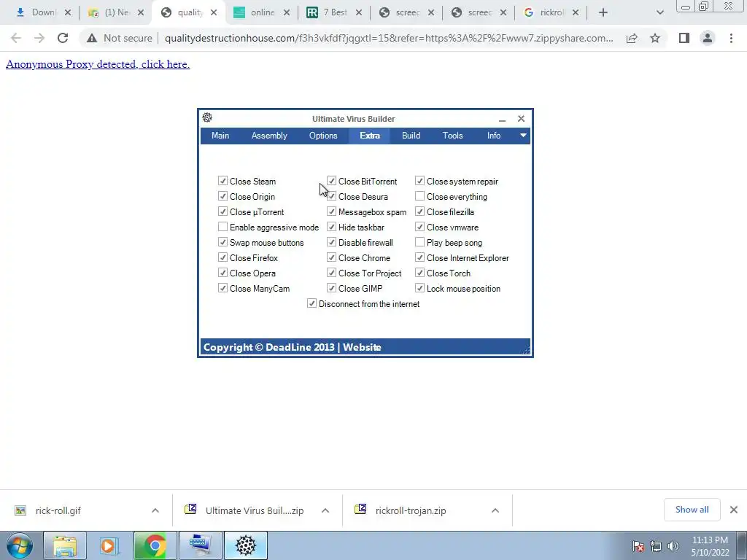Open rick-roll.gif download item
The width and height of the screenshot is (747, 560).
pyautogui.click(x=58, y=510)
